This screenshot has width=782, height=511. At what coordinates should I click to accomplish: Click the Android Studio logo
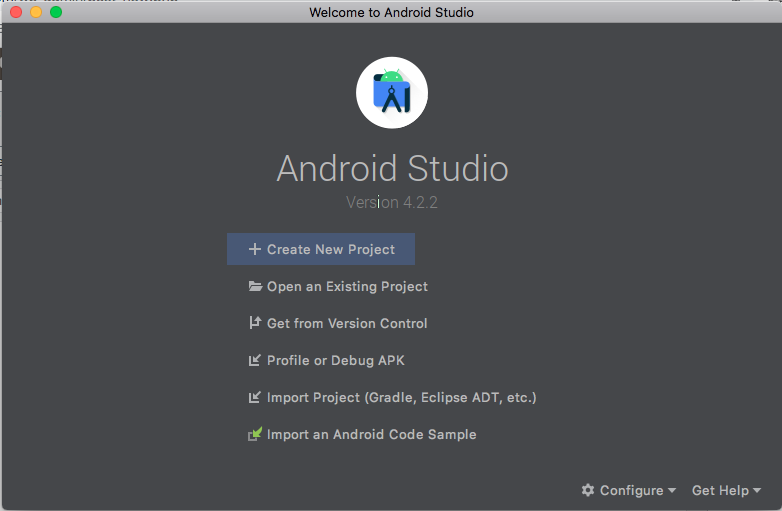click(391, 93)
